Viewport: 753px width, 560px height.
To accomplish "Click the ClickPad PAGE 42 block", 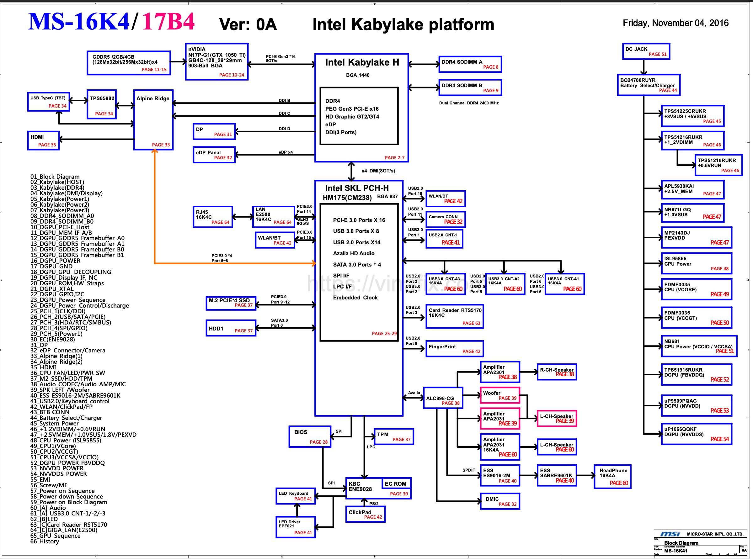I will 366,515.
